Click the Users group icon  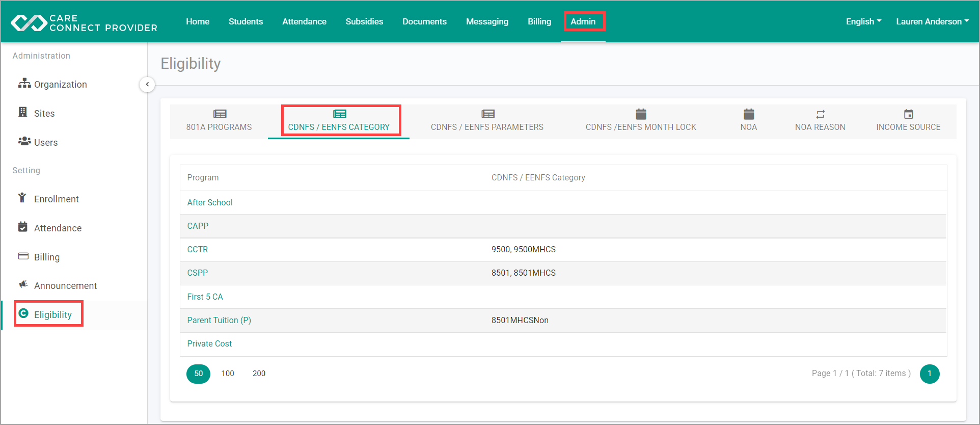click(24, 141)
